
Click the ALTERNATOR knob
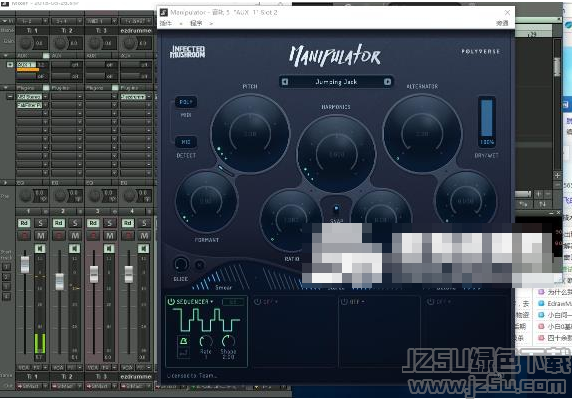tap(422, 133)
